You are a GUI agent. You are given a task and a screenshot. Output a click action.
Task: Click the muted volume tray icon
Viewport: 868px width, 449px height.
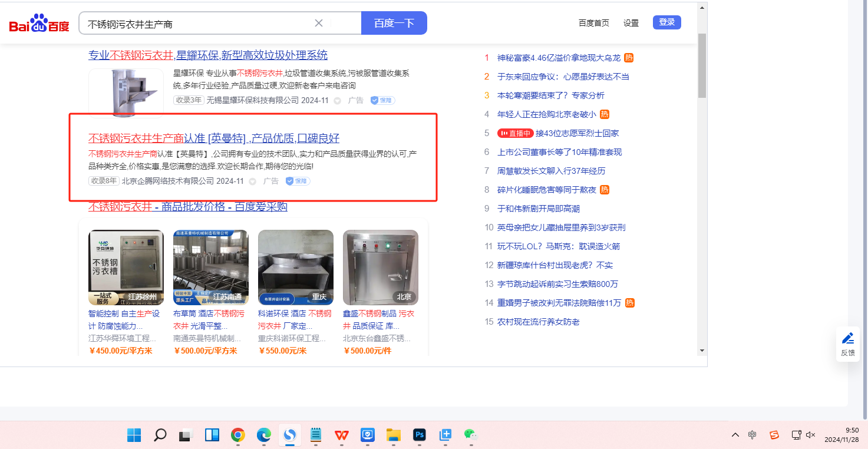(x=811, y=435)
